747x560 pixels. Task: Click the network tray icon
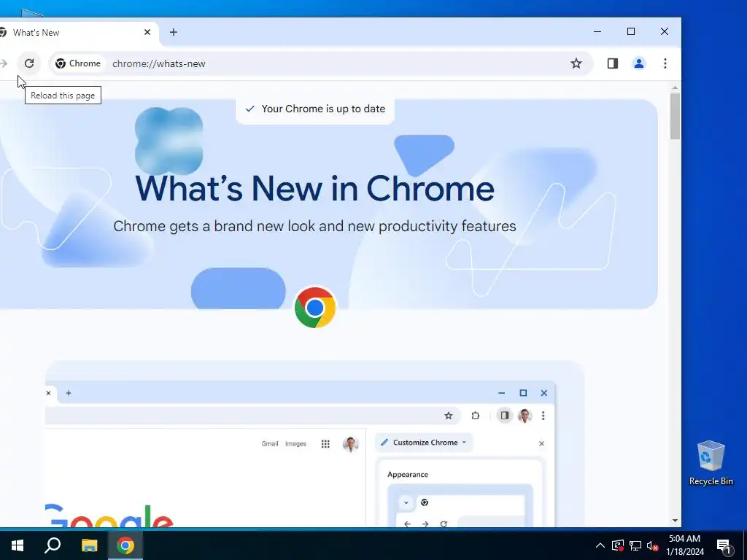[x=635, y=545]
